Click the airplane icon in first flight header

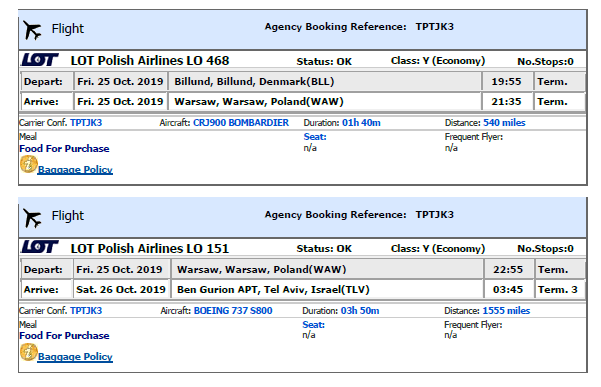[32, 30]
